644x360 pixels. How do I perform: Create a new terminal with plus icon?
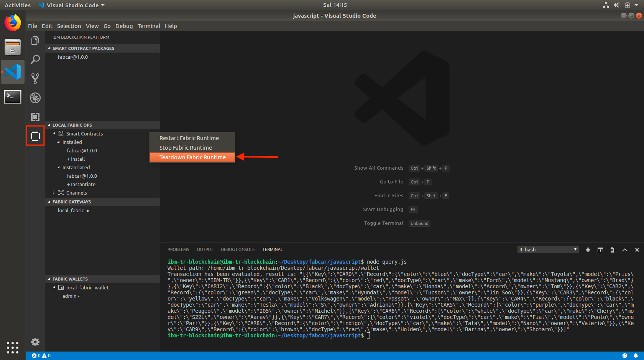pyautogui.click(x=588, y=250)
